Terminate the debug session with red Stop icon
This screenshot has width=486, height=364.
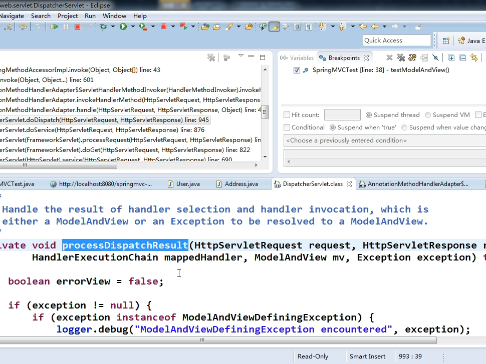(77, 27)
